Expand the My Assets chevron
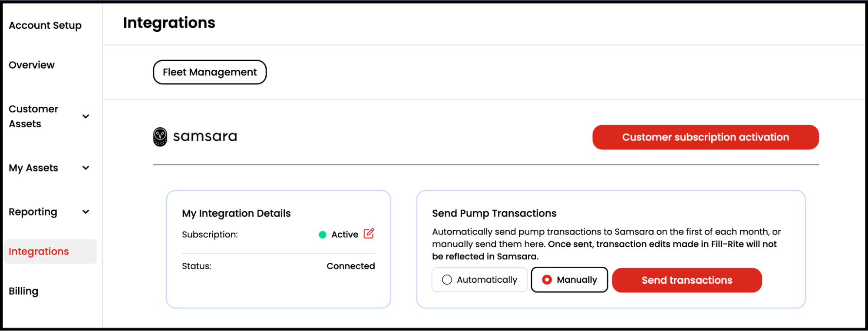 pyautogui.click(x=86, y=168)
